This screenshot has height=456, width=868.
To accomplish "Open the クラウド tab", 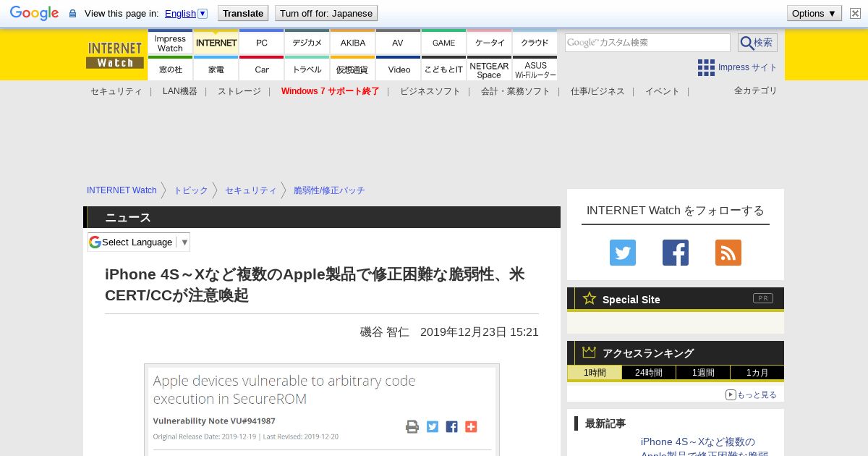I will click(x=535, y=43).
